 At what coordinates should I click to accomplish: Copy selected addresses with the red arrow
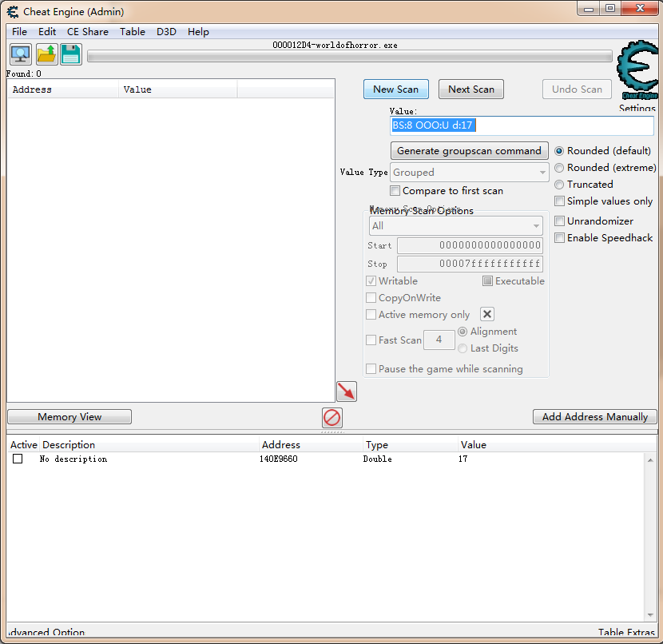point(347,392)
